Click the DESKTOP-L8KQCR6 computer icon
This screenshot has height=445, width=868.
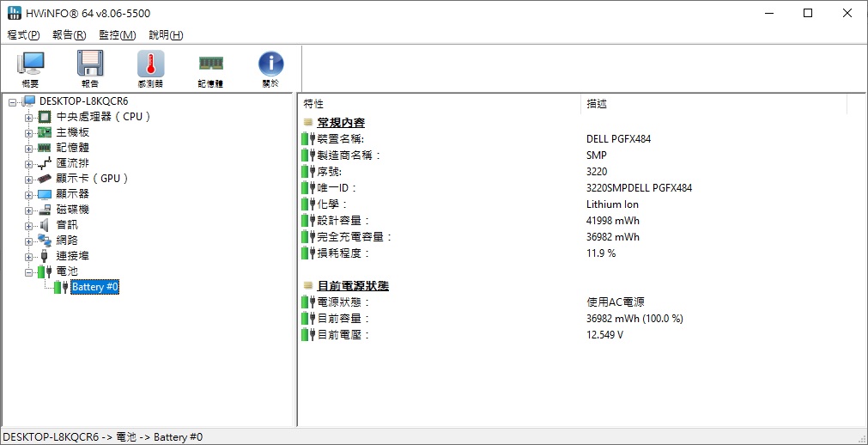point(29,101)
